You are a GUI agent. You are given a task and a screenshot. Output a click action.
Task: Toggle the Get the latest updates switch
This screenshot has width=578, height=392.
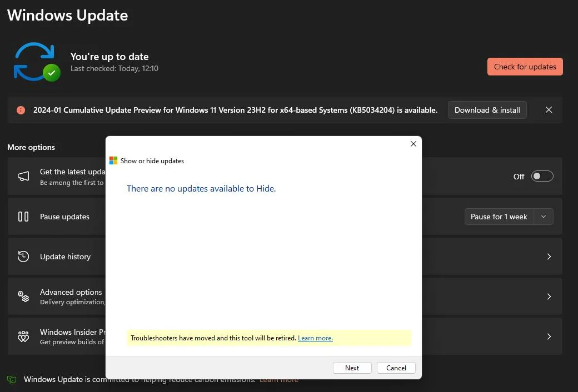click(x=542, y=176)
